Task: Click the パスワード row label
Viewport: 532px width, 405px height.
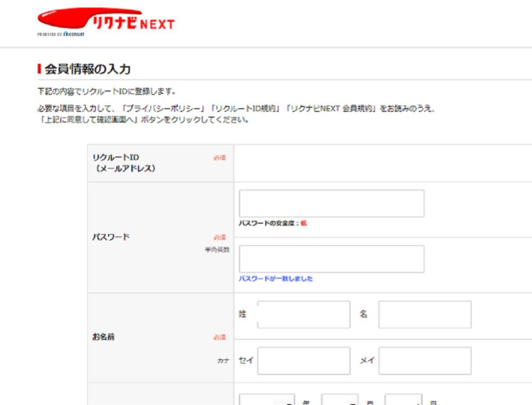Action: (x=111, y=237)
